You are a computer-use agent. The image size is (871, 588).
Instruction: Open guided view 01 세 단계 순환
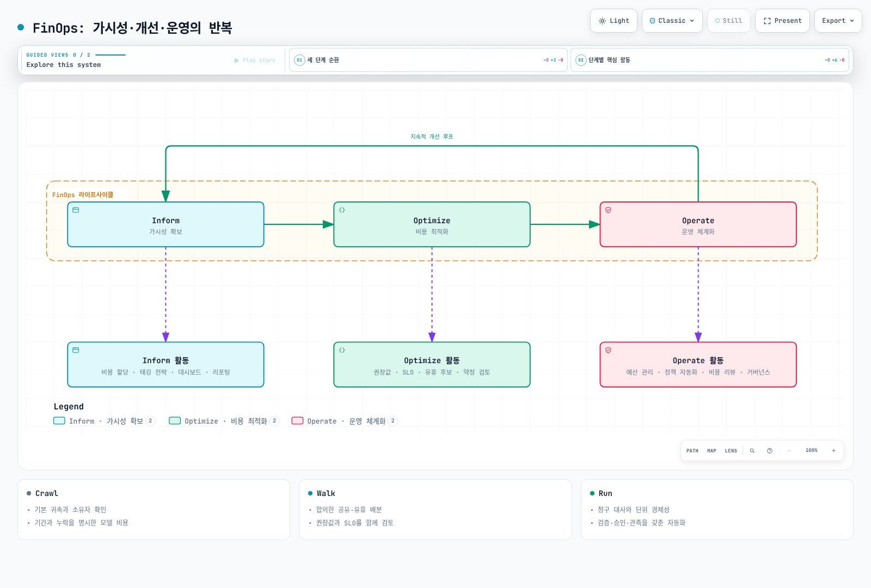pos(428,60)
